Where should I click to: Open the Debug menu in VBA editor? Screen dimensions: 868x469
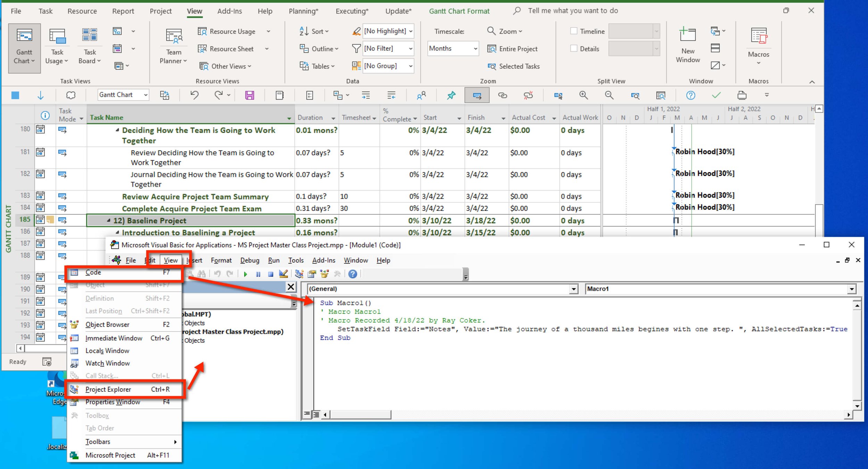pyautogui.click(x=250, y=260)
